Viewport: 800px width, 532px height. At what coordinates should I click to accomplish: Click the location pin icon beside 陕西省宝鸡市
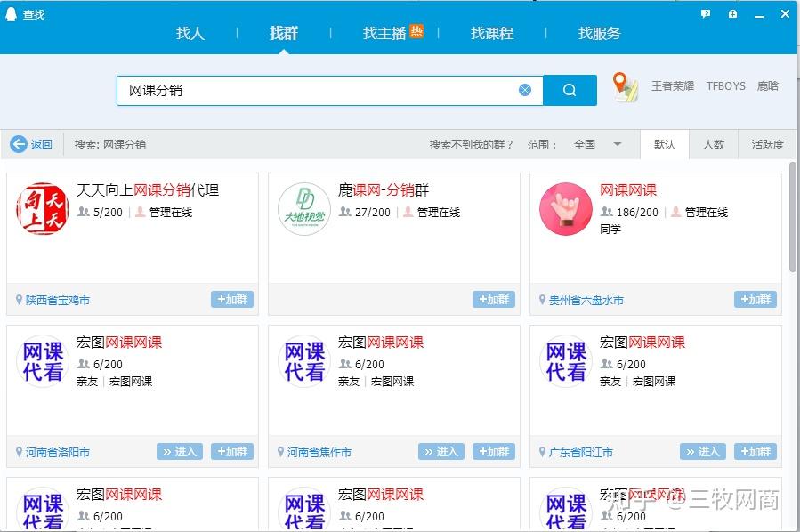19,300
